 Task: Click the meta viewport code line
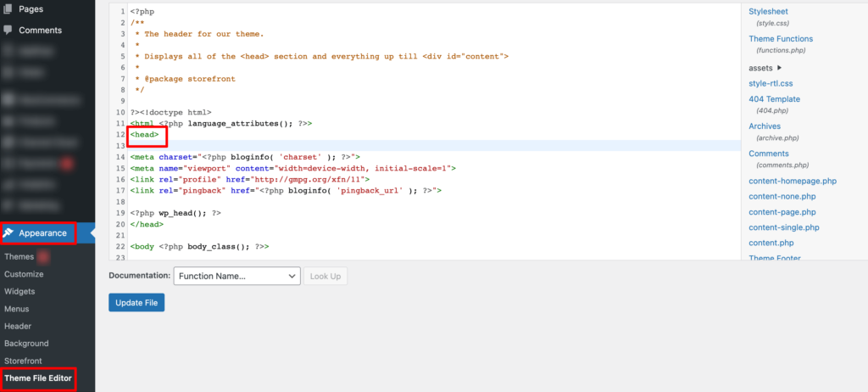coord(292,168)
